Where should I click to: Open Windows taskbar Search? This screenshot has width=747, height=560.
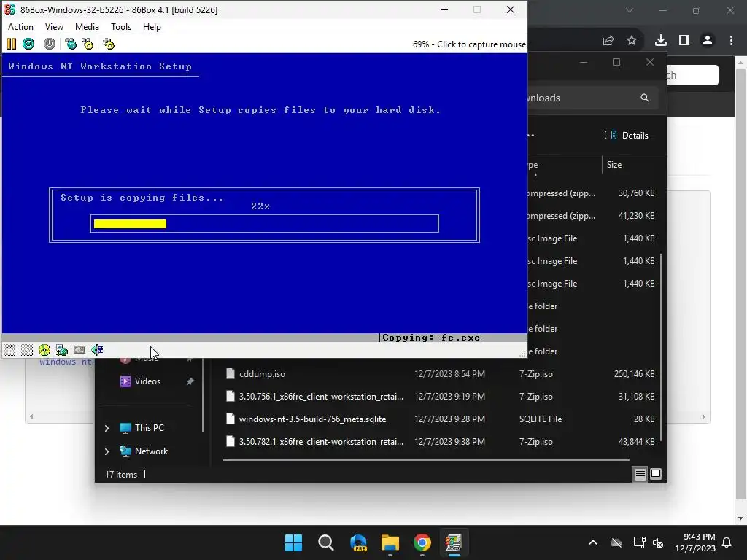(x=326, y=542)
